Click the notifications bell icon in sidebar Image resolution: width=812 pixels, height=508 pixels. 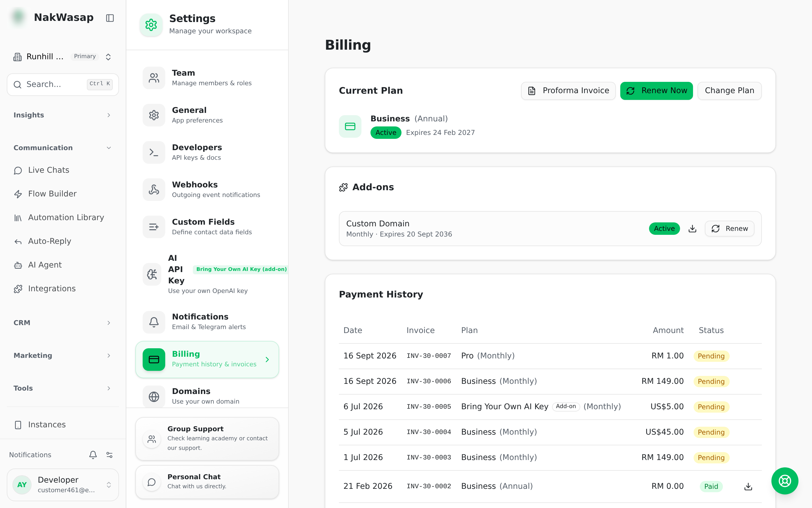[93, 455]
